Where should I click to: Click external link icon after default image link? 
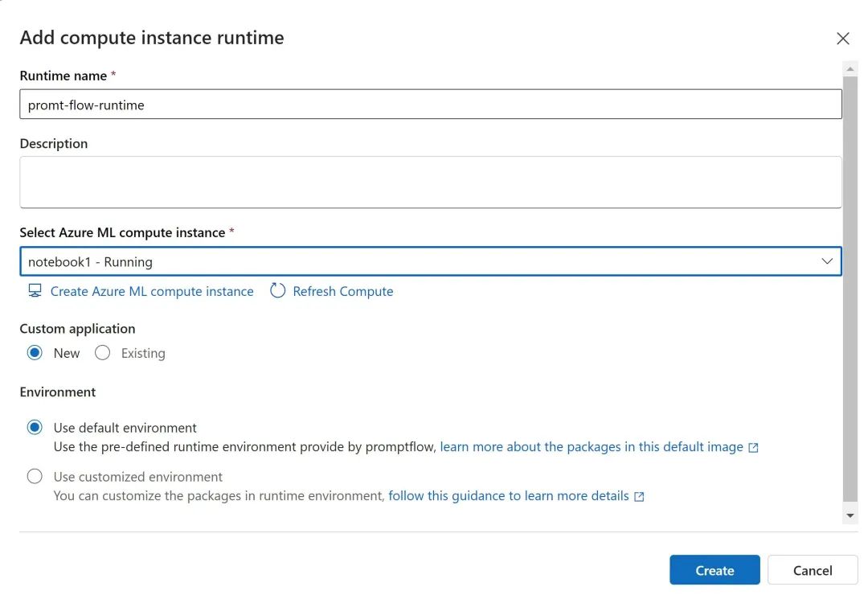pos(753,448)
